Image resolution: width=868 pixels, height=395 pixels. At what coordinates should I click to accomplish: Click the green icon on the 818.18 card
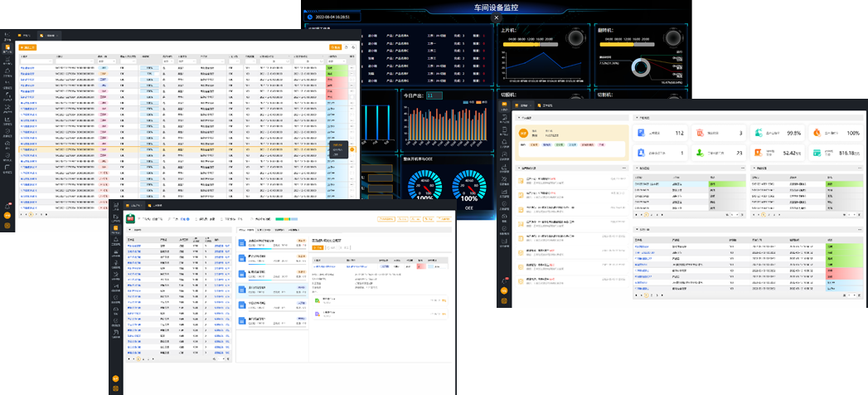(x=817, y=153)
